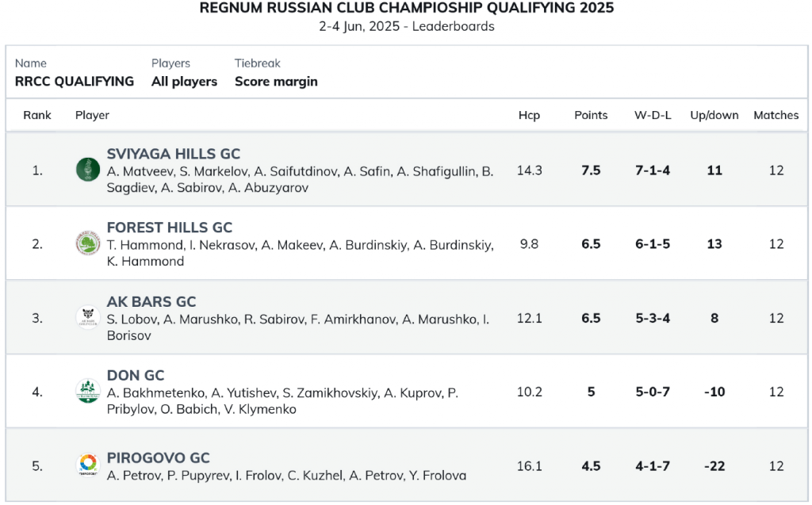Sort by the Points column header

pos(591,115)
